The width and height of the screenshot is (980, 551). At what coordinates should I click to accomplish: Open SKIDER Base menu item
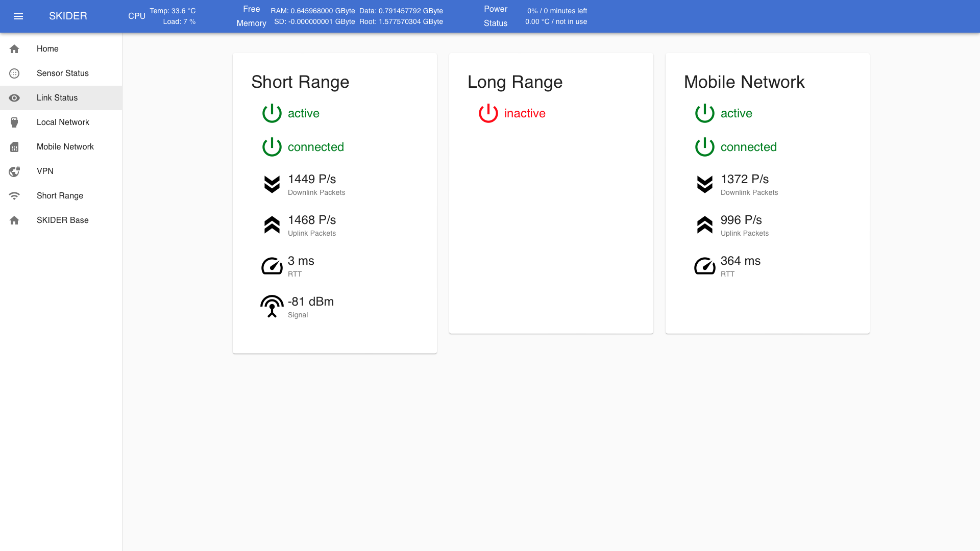[x=61, y=220]
